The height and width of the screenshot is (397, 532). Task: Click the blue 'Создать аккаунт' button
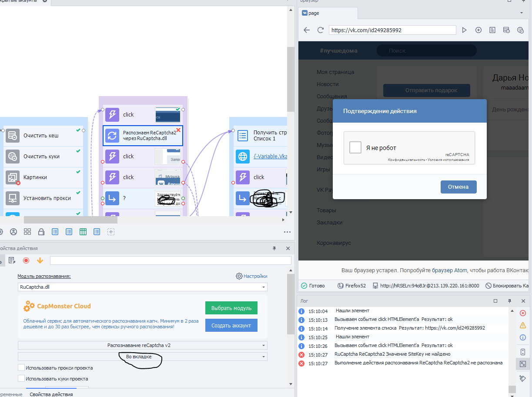point(231,325)
